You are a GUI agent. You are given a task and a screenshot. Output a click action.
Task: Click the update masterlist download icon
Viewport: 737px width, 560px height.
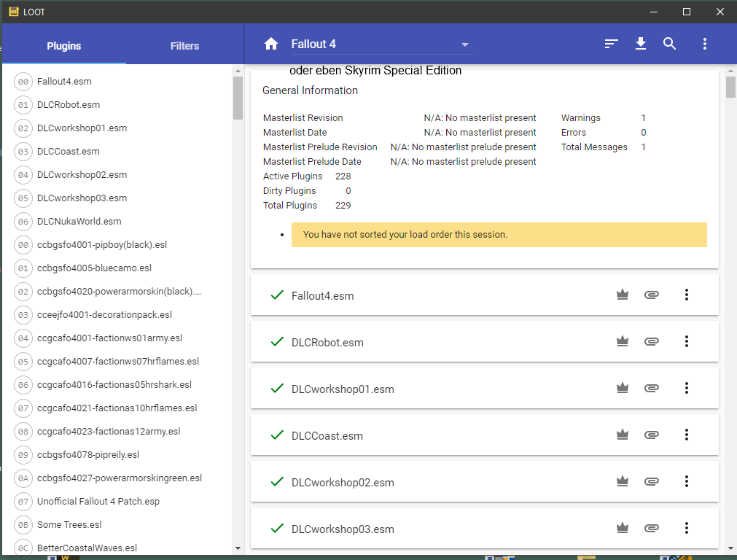tap(641, 44)
